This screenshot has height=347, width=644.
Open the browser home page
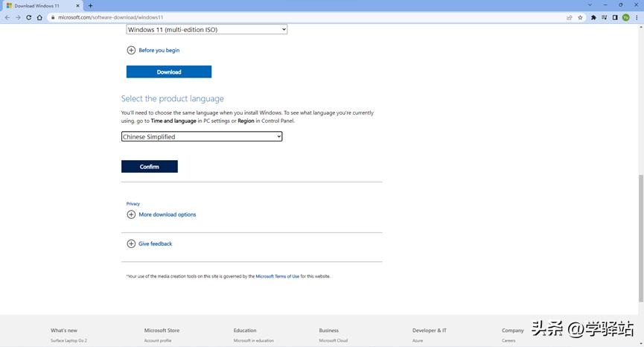39,17
